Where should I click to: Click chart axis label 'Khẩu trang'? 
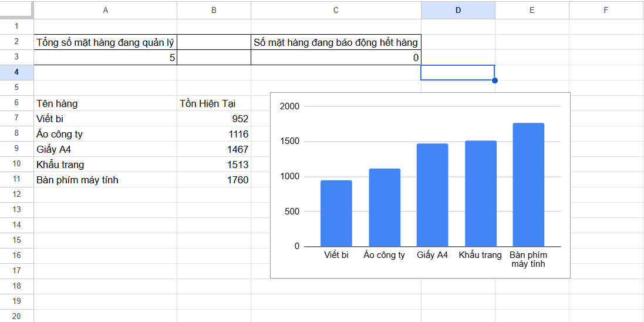tap(481, 255)
